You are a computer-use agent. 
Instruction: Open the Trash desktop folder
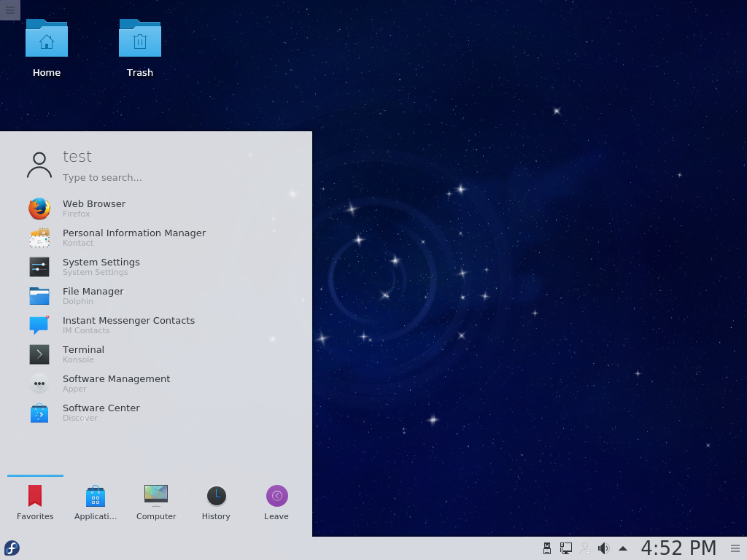point(139,47)
